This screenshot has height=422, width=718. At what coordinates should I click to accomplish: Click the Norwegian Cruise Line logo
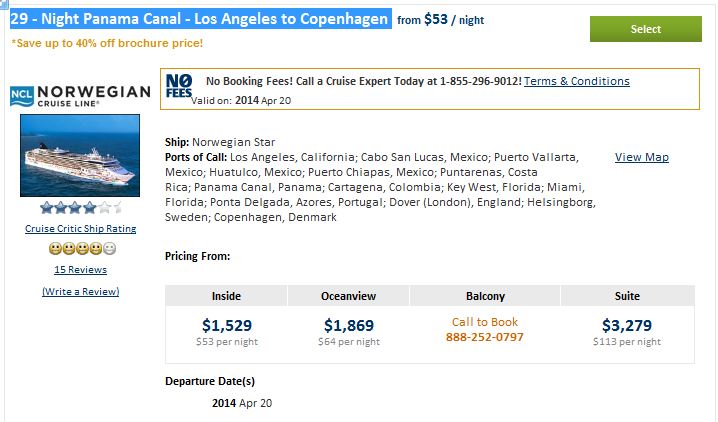[x=80, y=96]
